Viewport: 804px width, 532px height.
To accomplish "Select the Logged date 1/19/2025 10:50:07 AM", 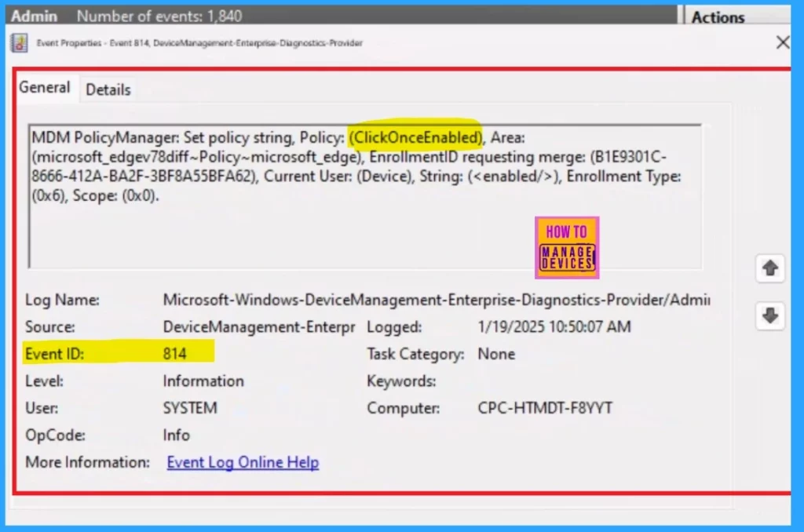I will (x=554, y=327).
